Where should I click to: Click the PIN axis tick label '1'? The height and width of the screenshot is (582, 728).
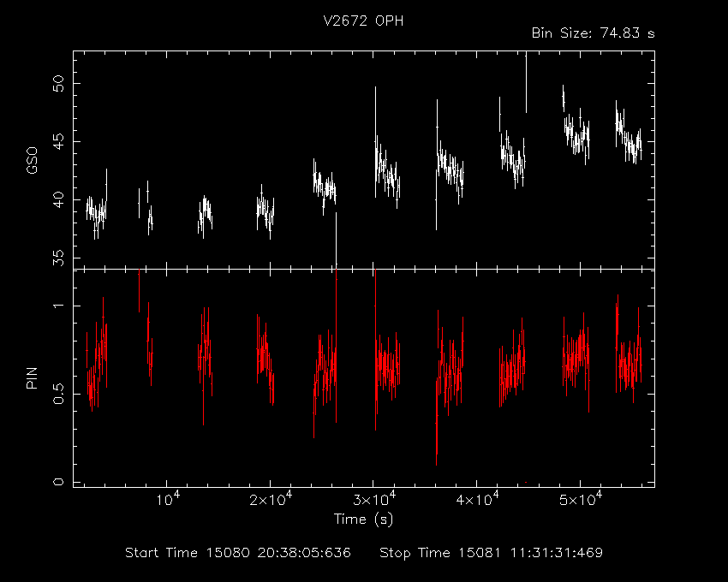(x=59, y=306)
